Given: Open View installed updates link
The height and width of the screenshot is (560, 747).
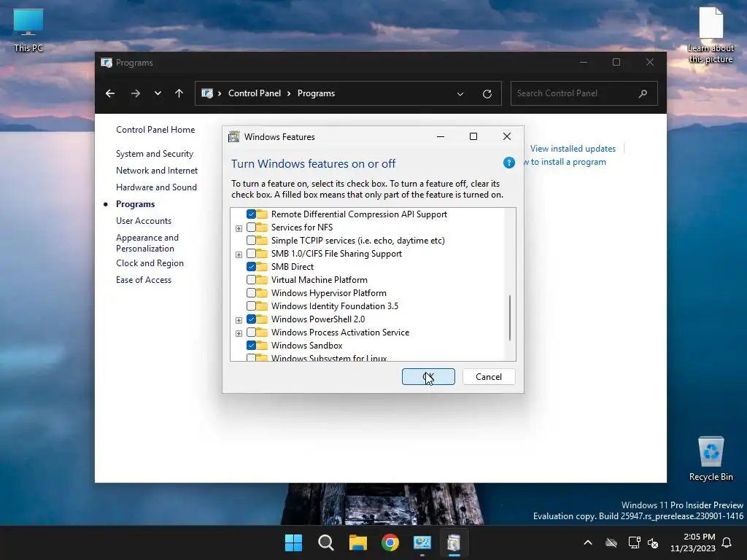Looking at the screenshot, I should click(573, 149).
